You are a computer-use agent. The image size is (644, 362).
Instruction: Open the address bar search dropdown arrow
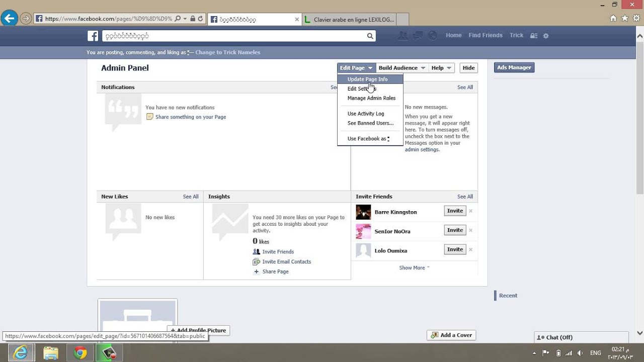[x=185, y=19]
